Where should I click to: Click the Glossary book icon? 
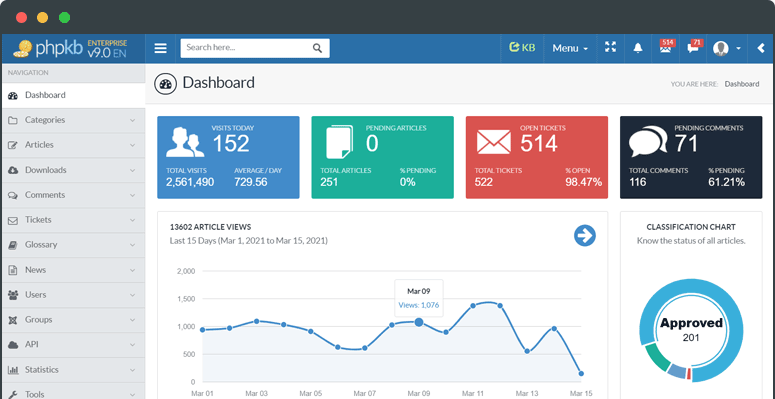(13, 245)
